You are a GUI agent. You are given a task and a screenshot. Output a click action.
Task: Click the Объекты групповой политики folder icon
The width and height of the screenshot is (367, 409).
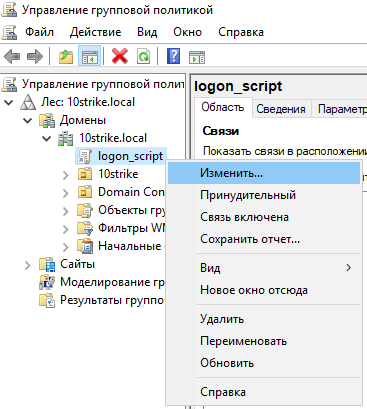[x=85, y=210]
